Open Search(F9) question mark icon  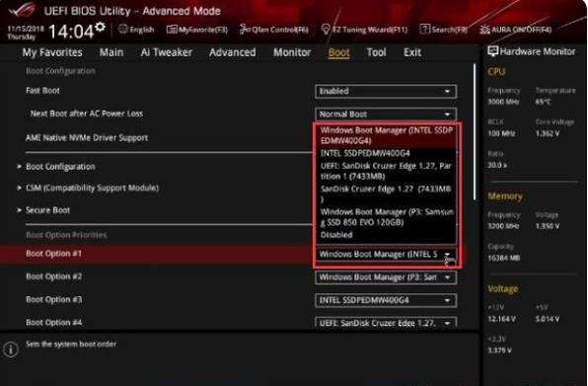click(x=424, y=29)
